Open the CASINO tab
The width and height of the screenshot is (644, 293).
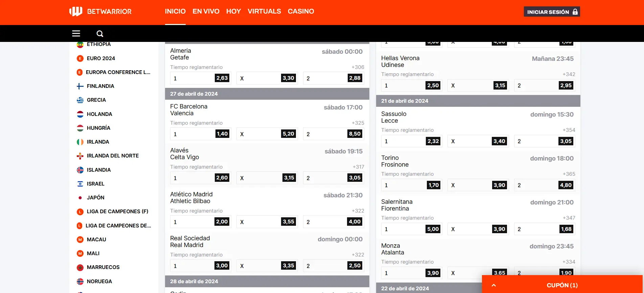301,11
